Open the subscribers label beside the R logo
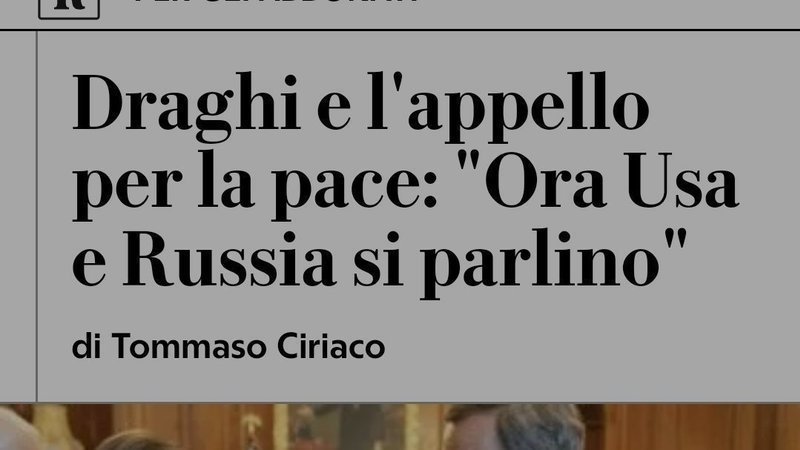Image resolution: width=800 pixels, height=450 pixels. [276, 2]
